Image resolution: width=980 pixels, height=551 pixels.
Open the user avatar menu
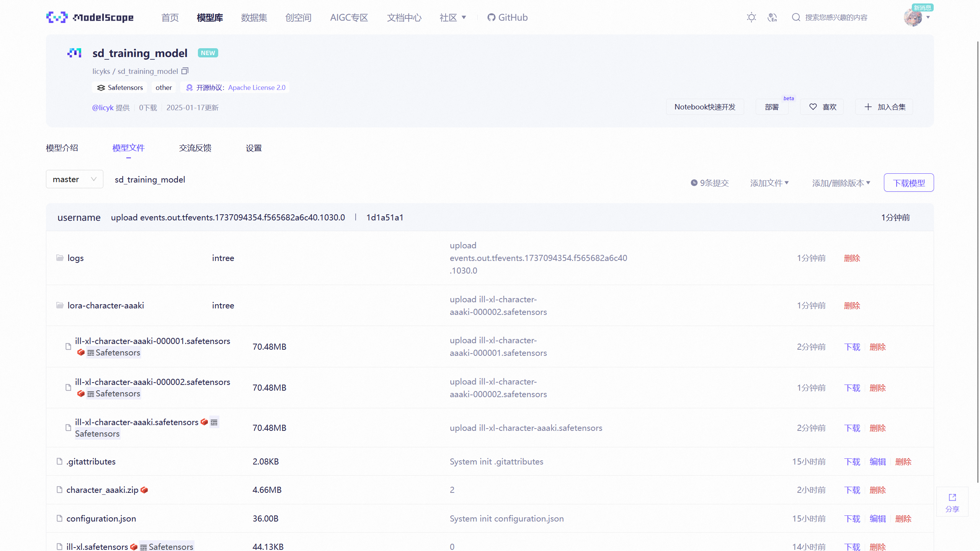913,18
